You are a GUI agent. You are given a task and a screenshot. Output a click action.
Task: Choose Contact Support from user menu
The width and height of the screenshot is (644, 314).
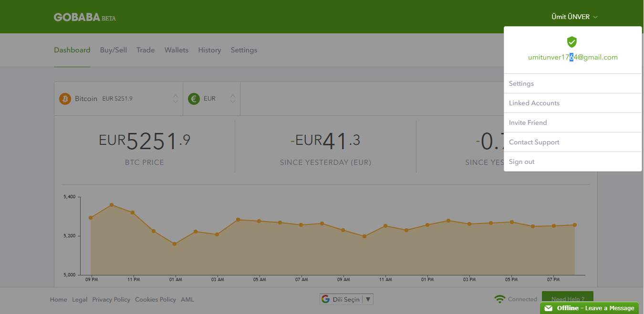click(x=572, y=142)
